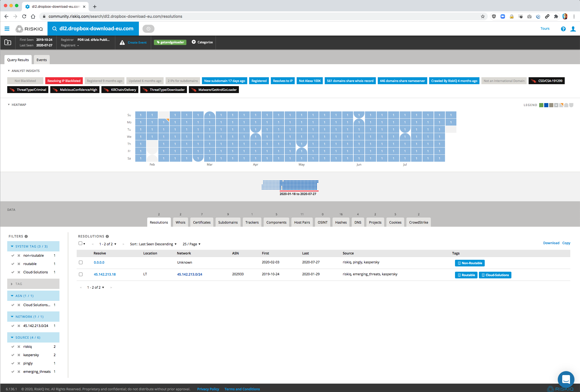Select the 0.0.0.0 resolution row checkbox
This screenshot has width=580, height=392.
click(x=81, y=262)
